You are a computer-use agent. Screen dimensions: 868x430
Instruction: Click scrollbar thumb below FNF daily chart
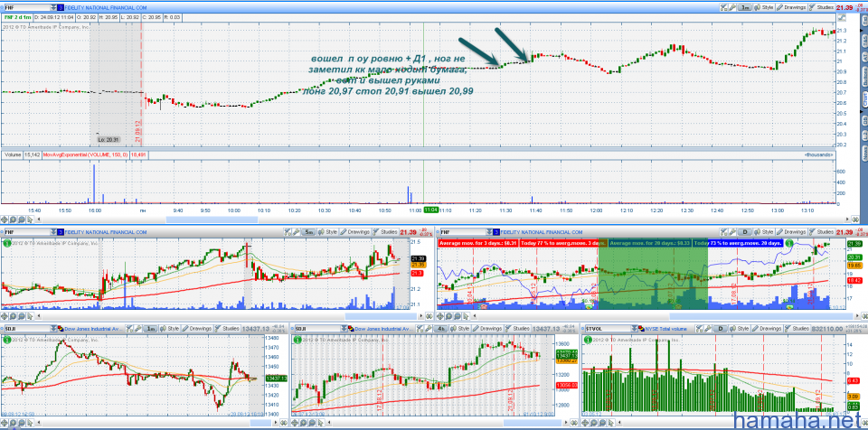coord(761,316)
